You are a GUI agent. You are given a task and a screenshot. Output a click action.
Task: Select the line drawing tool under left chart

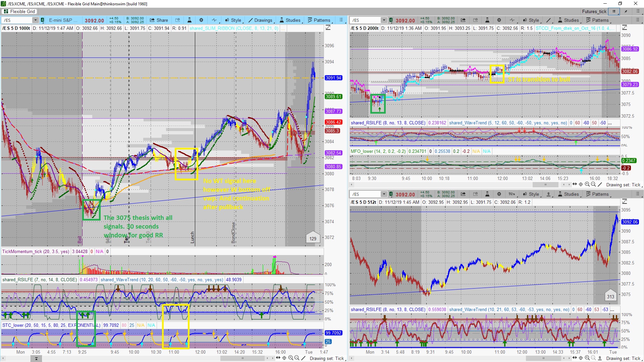(303, 358)
